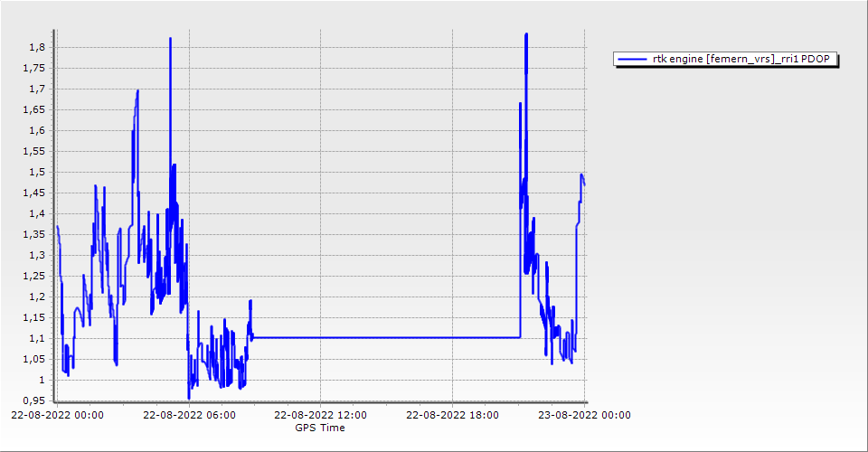Viewport: 868px width, 452px height.
Task: Select the 22-08-2022 00:00 x-axis label
Action: (x=57, y=416)
